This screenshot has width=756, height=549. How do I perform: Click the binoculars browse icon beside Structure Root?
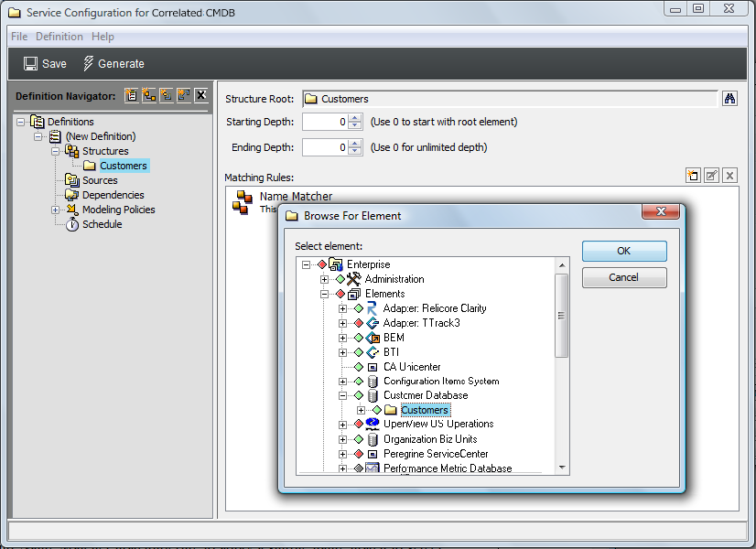coord(729,98)
